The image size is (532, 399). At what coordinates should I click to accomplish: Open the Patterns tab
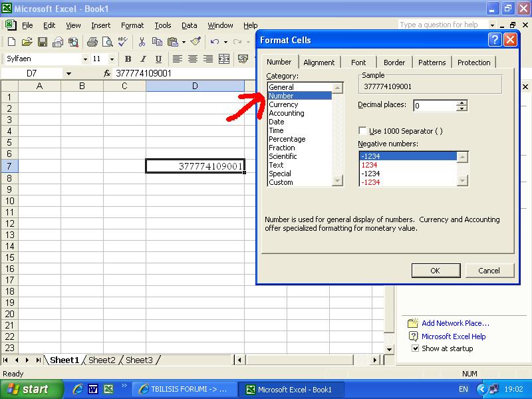(x=432, y=63)
